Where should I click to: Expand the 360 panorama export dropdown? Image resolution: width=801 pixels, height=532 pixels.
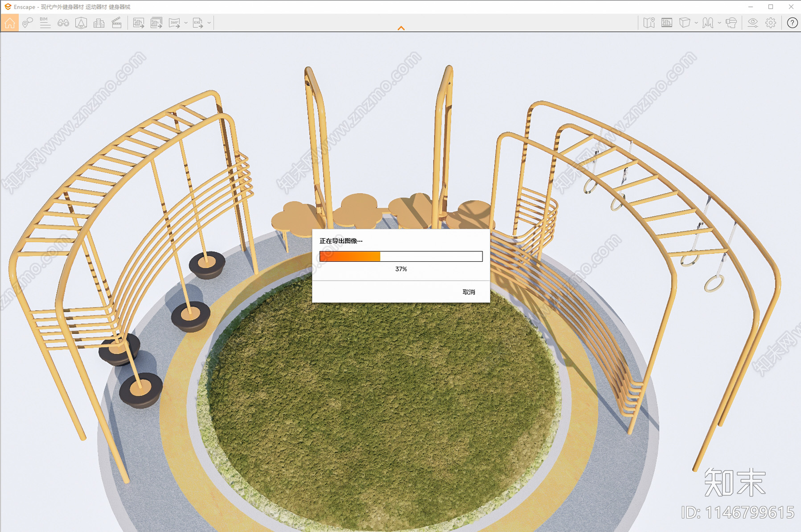[186, 23]
